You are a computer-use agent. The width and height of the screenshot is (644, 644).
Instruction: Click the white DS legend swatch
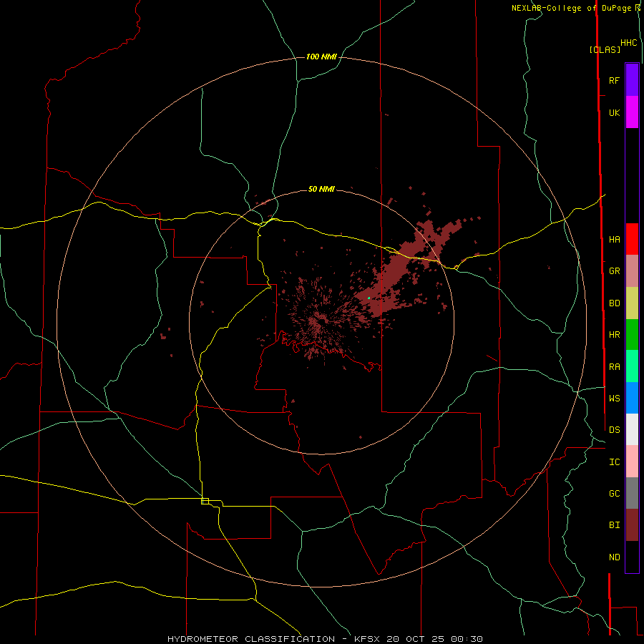[x=632, y=429]
